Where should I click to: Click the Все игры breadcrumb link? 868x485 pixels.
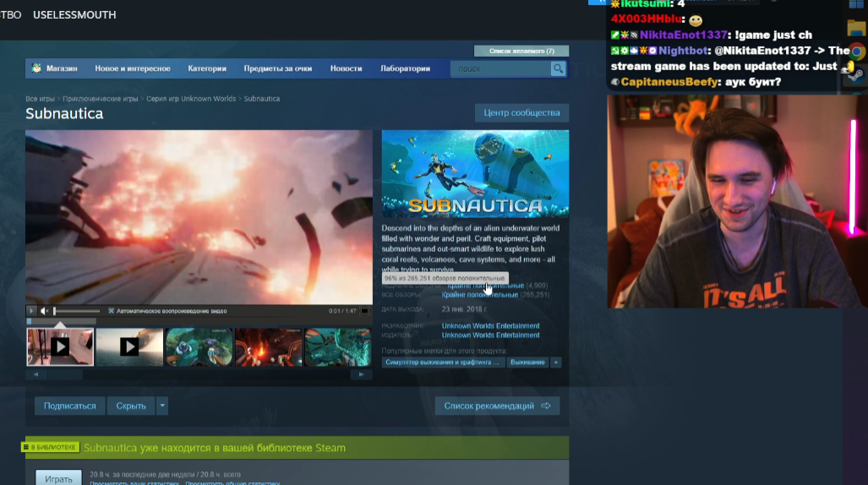40,99
